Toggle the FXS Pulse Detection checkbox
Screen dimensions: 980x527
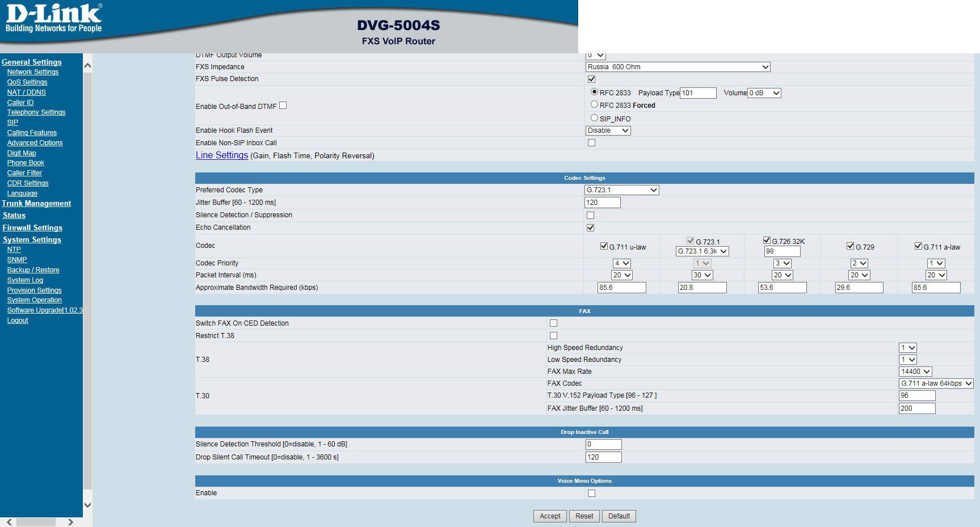click(x=591, y=79)
